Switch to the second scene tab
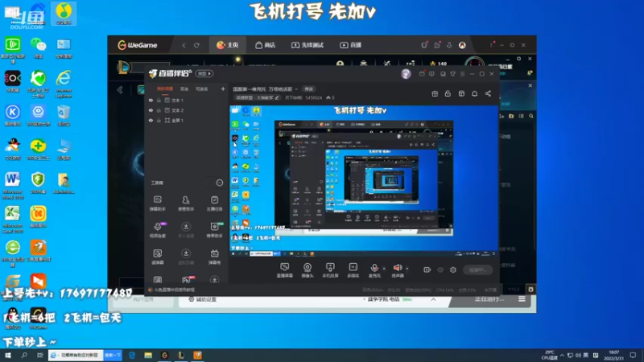644x362 pixels. click(x=184, y=88)
